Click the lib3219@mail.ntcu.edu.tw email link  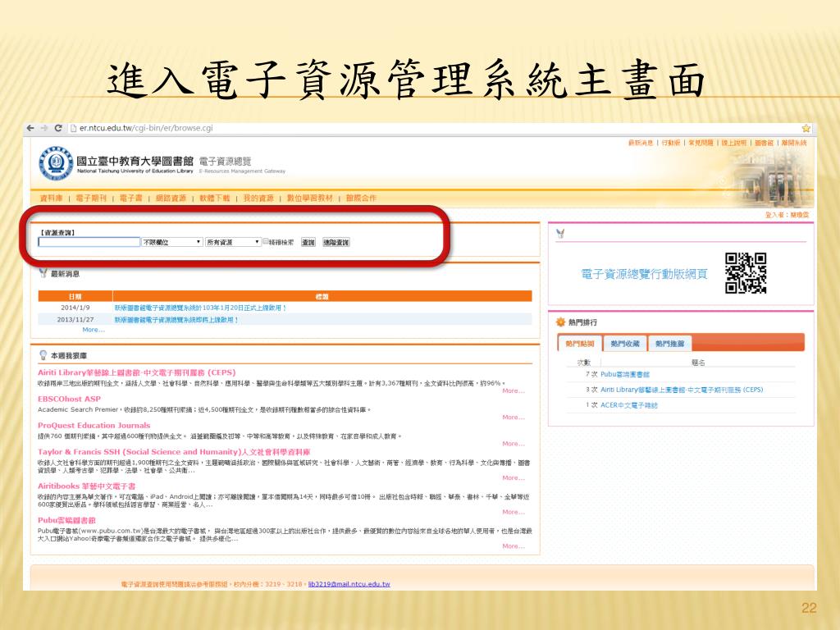[x=349, y=584]
